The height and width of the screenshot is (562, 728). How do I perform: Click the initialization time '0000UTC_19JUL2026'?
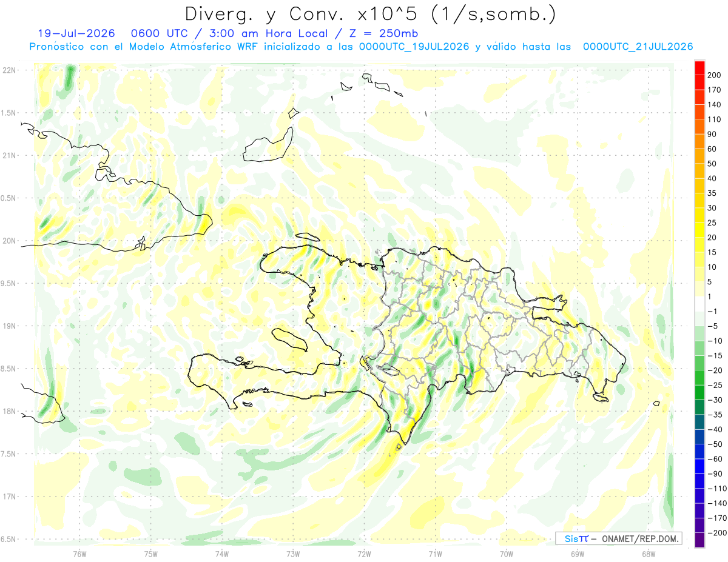click(x=414, y=47)
